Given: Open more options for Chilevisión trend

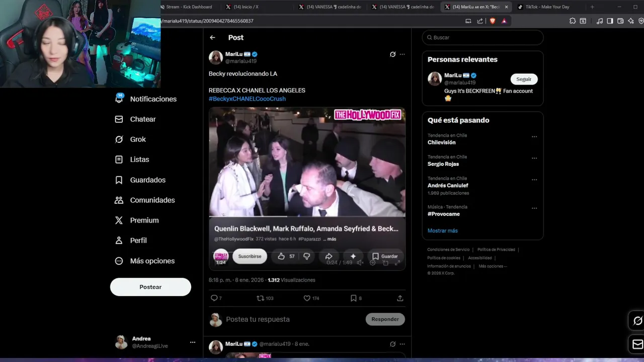Looking at the screenshot, I should point(534,137).
